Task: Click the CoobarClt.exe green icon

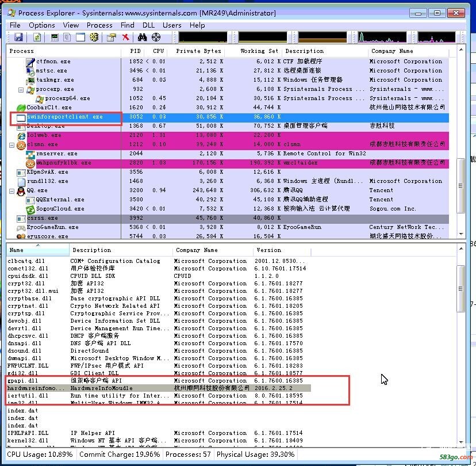Action: (x=21, y=108)
